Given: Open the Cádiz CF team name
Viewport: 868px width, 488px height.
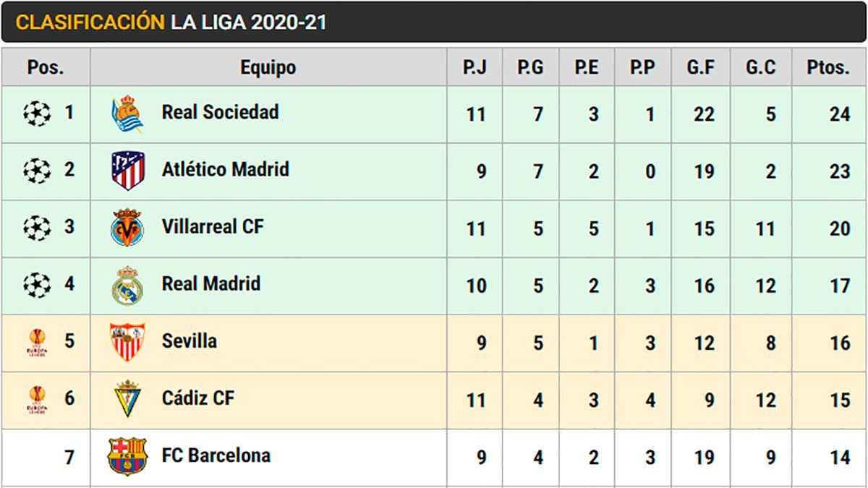Looking at the screenshot, I should 198,398.
